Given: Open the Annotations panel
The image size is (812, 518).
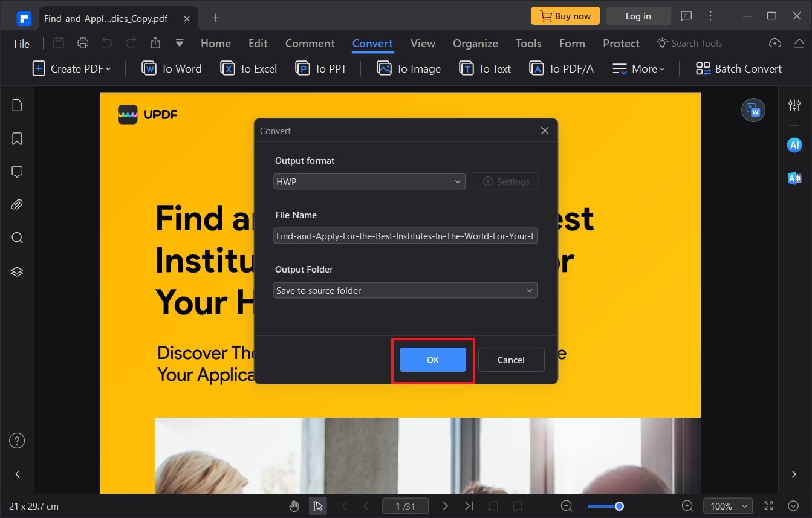Looking at the screenshot, I should pos(16,172).
